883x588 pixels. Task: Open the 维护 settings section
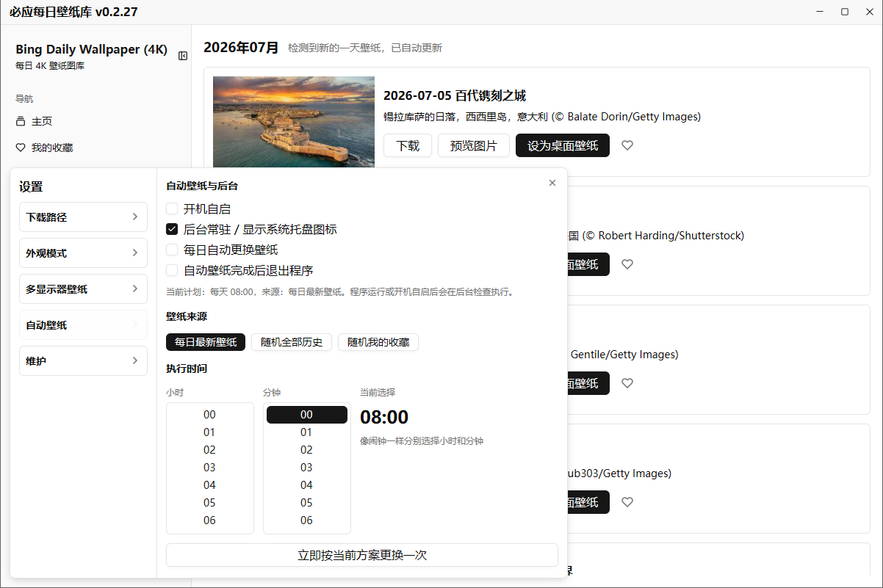83,361
